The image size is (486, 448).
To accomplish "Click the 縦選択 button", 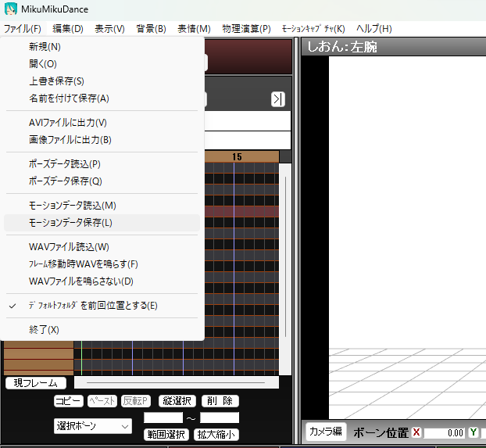I will point(177,401).
